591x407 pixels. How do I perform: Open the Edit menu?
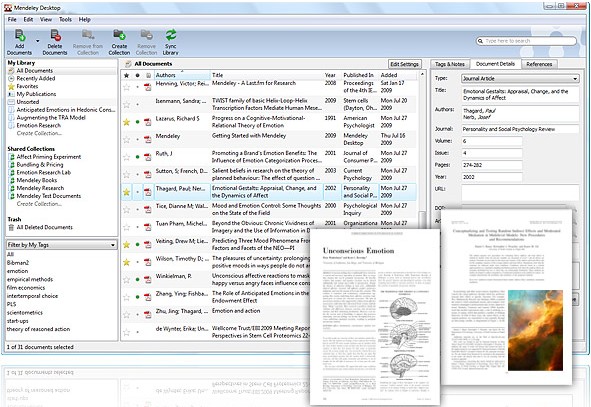click(28, 19)
